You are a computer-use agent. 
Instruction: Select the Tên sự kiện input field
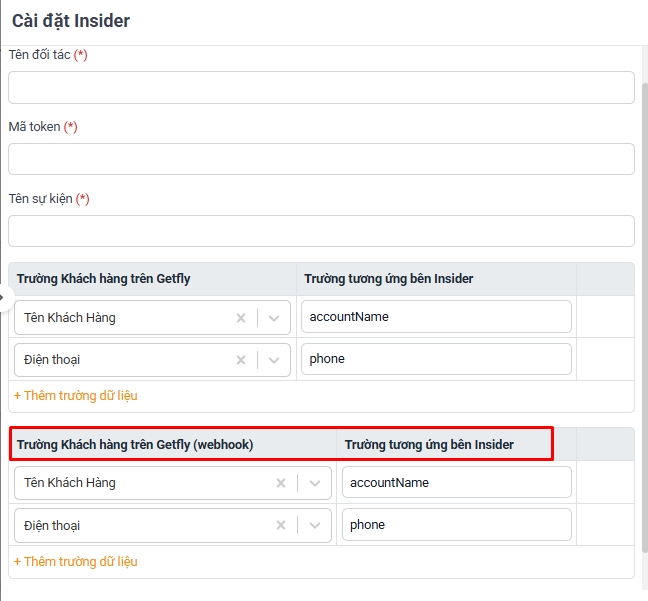click(x=321, y=231)
